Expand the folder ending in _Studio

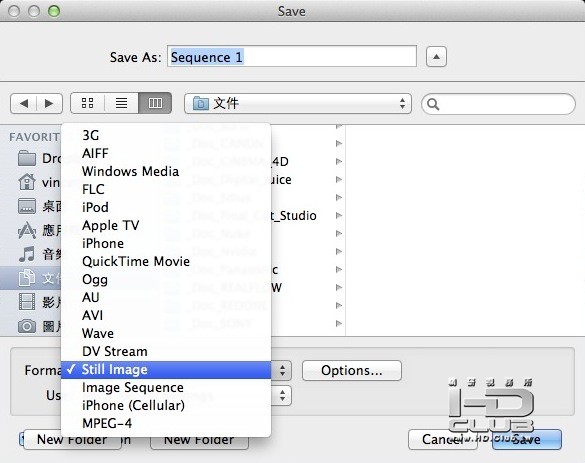(339, 216)
